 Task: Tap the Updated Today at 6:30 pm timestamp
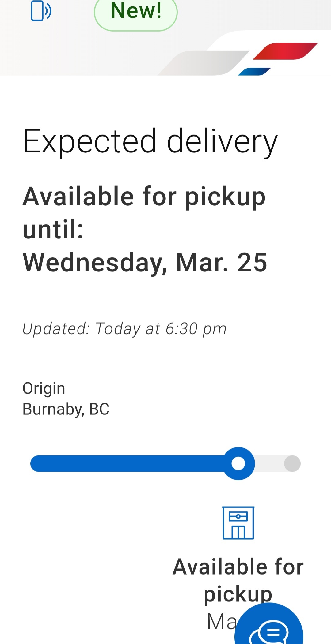coord(124,329)
